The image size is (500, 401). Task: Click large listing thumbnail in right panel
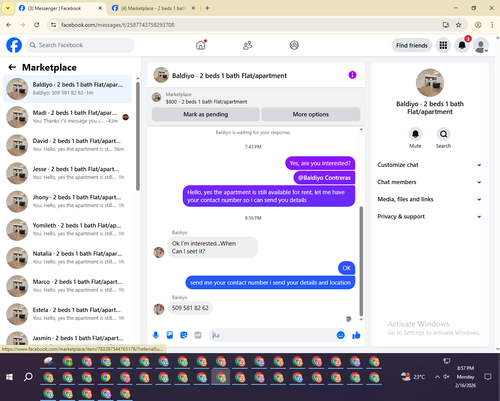point(430,83)
